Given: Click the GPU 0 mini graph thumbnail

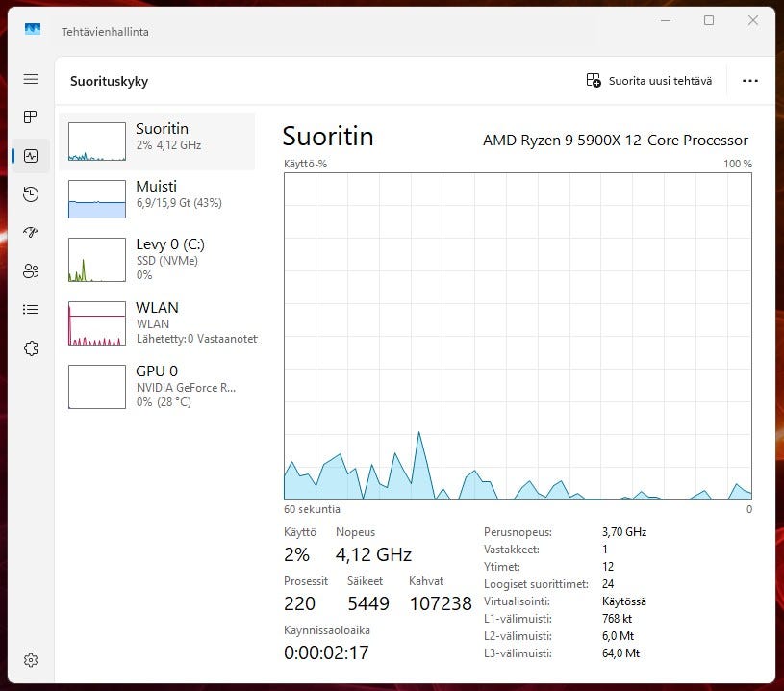Looking at the screenshot, I should (97, 387).
